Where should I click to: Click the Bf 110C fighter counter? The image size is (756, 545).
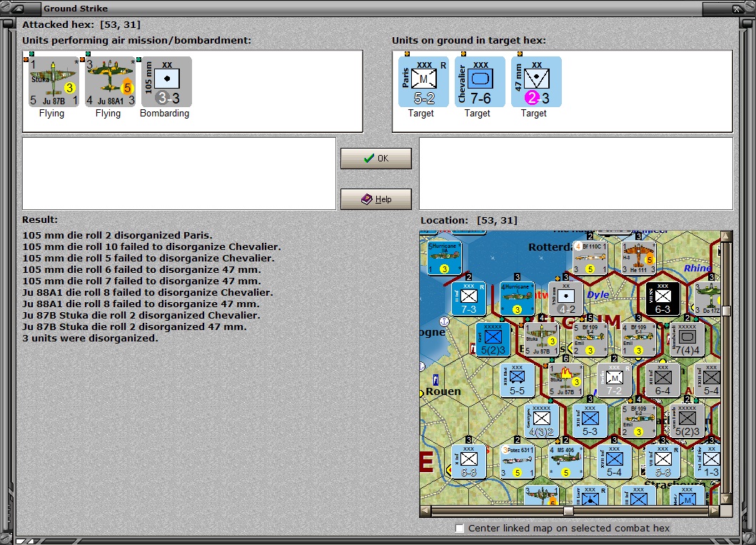(x=590, y=258)
